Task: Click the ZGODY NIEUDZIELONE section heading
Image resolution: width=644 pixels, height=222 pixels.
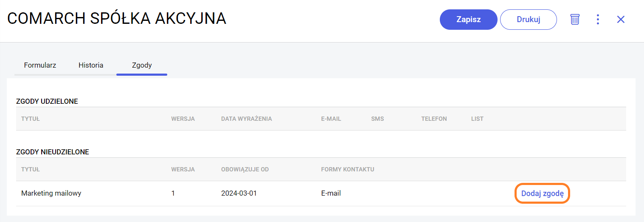Action: (53, 152)
